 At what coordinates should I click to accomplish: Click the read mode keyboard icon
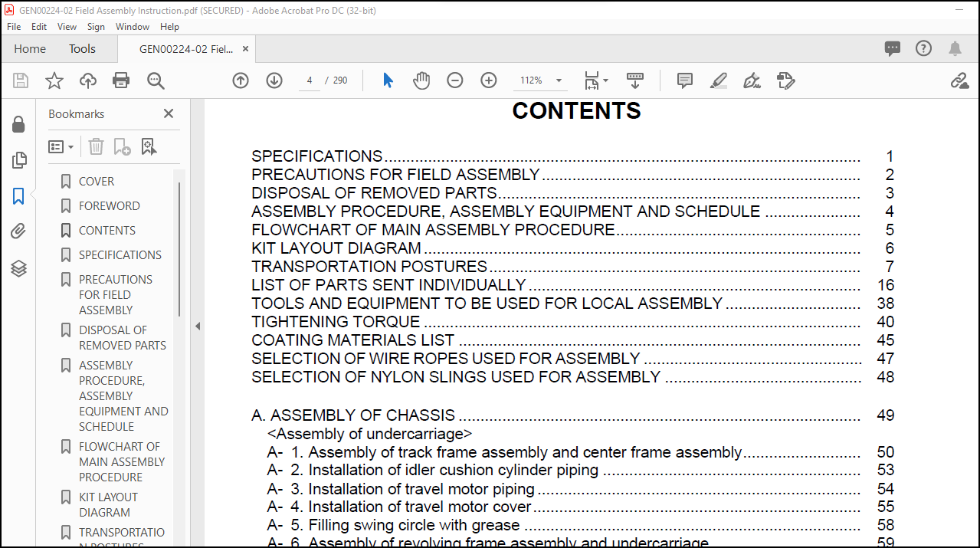point(635,80)
